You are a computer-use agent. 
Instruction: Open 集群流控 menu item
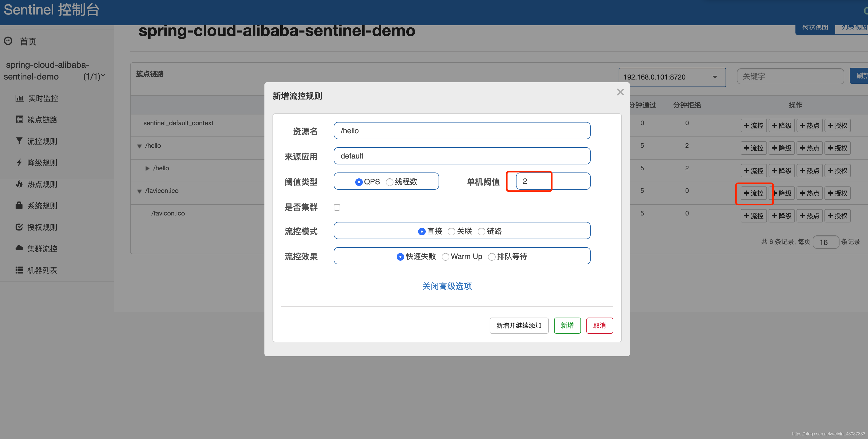click(42, 249)
